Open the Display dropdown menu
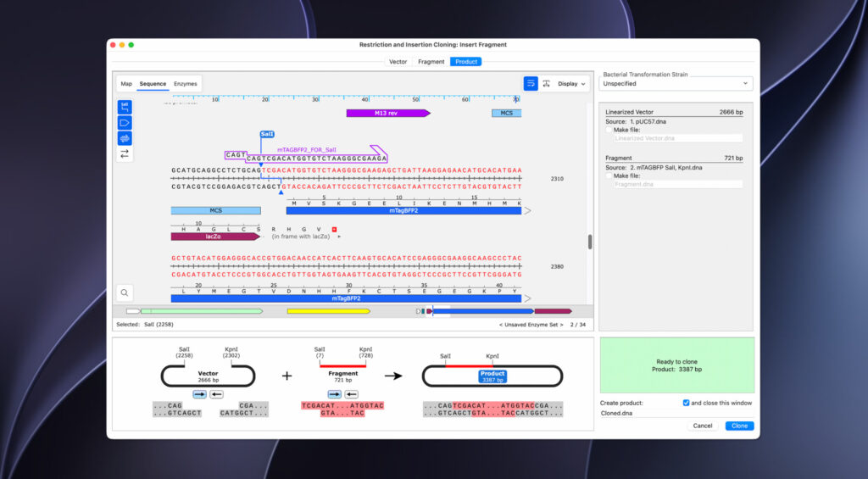Screen dimensions: 868x479 pos(571,84)
